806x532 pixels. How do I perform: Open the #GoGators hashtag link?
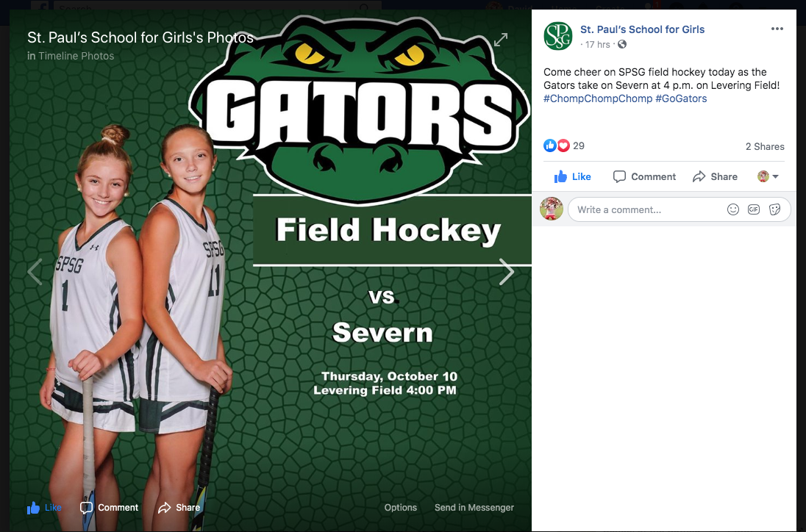click(x=681, y=98)
